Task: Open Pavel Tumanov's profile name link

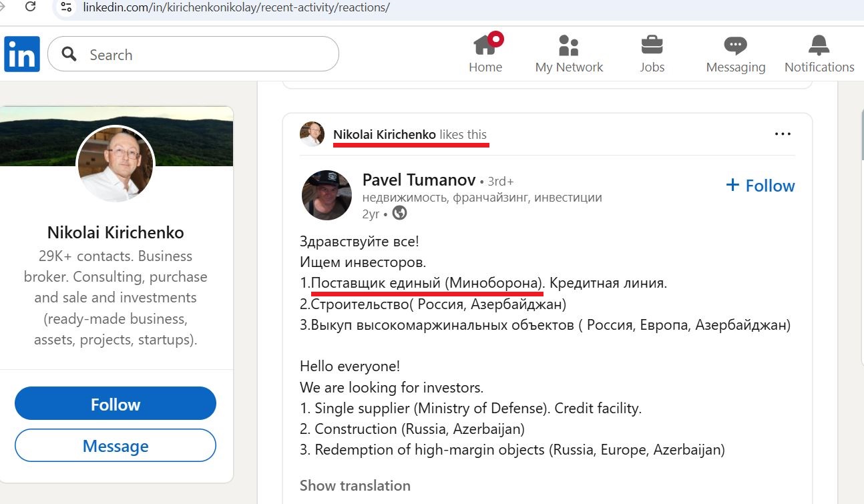Action: [419, 180]
